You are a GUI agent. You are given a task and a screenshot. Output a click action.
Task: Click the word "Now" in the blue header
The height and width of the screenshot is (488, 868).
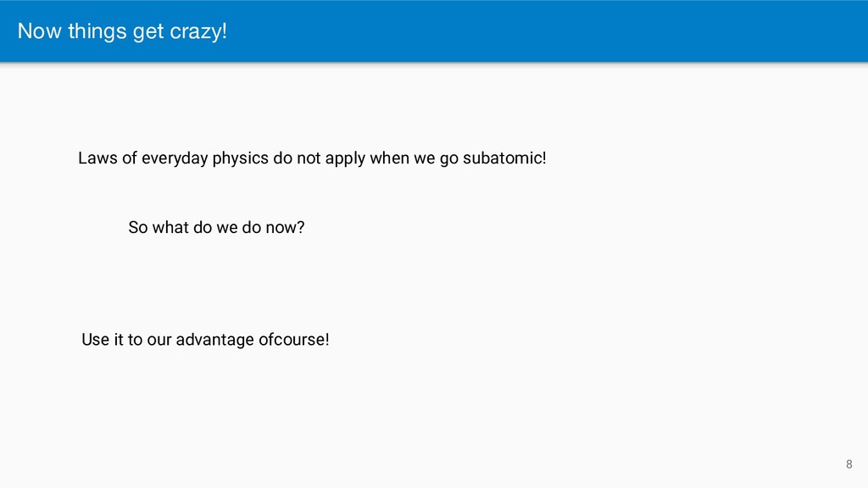36,31
